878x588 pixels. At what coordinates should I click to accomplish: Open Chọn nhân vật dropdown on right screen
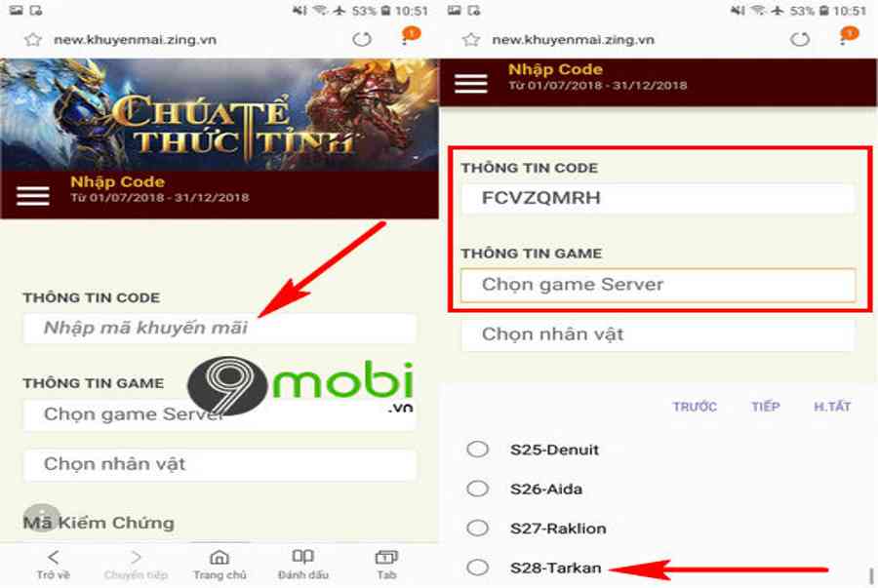(658, 334)
